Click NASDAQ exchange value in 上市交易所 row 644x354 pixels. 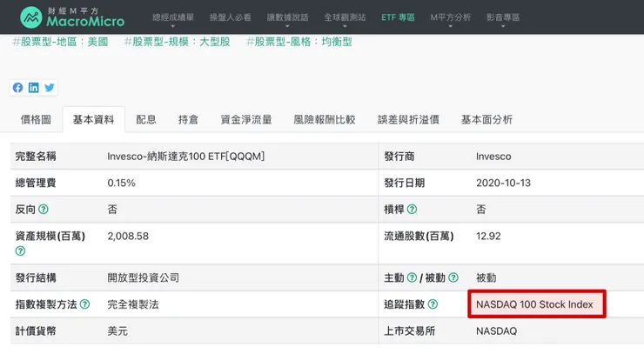496,331
